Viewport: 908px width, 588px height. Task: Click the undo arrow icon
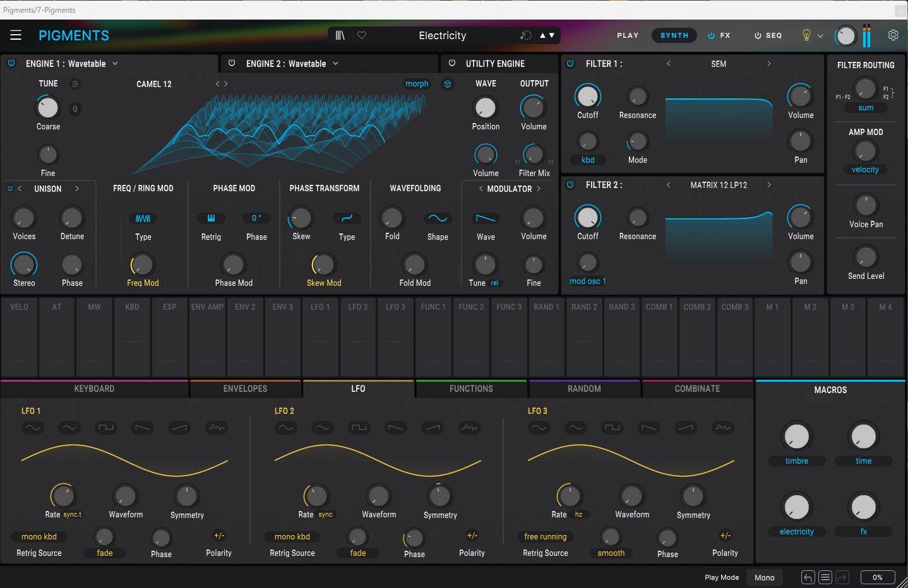click(x=808, y=577)
